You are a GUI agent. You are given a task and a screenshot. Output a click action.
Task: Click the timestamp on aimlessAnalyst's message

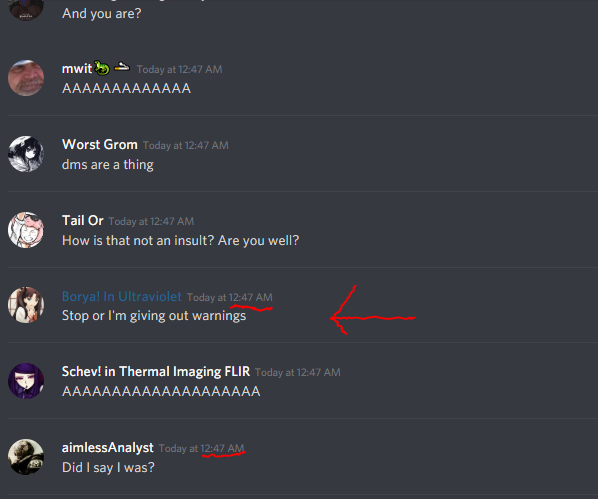pyautogui.click(x=201, y=448)
